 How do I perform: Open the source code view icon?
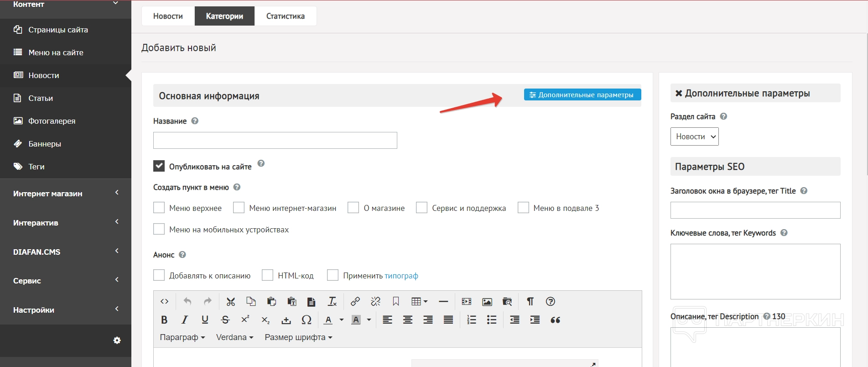[x=165, y=301]
